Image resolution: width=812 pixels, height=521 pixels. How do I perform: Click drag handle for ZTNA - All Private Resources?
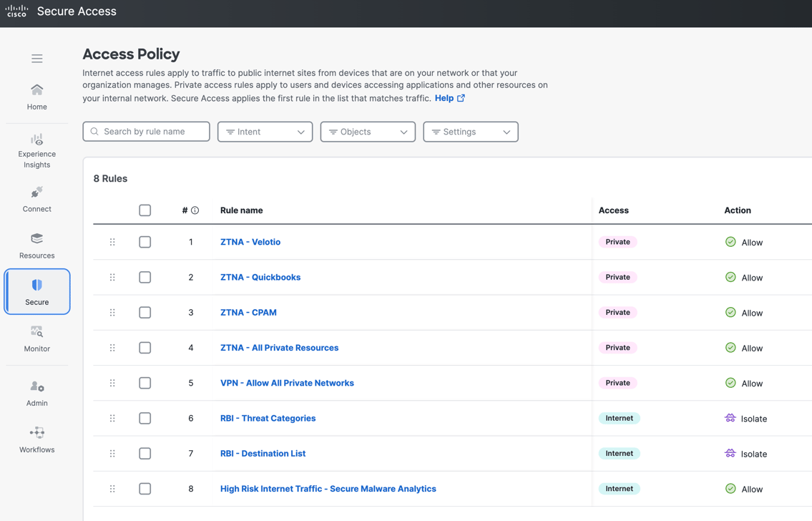[x=112, y=348]
